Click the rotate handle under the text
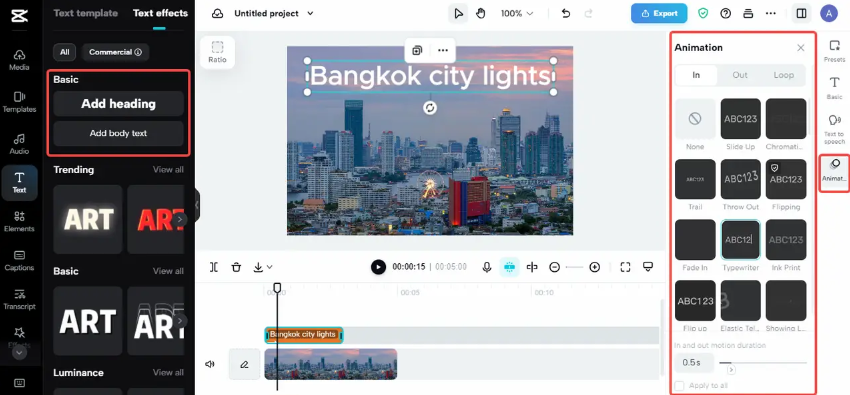Screen dimensions: 850x395 click(x=430, y=108)
